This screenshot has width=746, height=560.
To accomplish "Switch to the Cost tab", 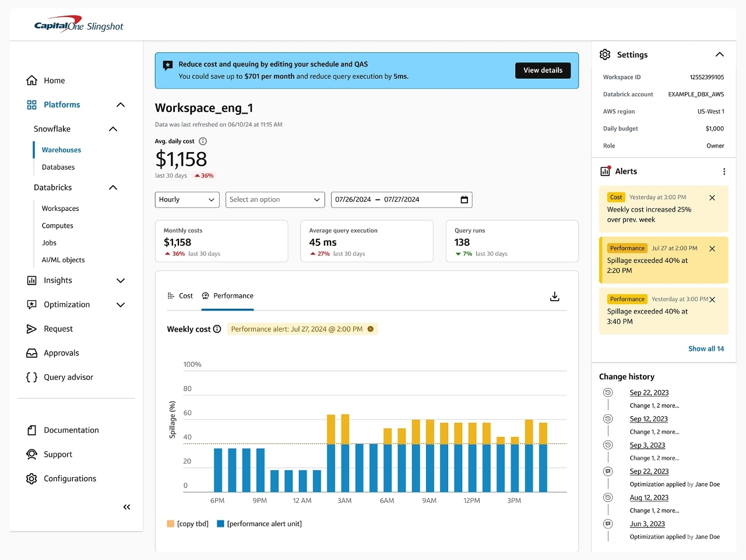I will 180,295.
